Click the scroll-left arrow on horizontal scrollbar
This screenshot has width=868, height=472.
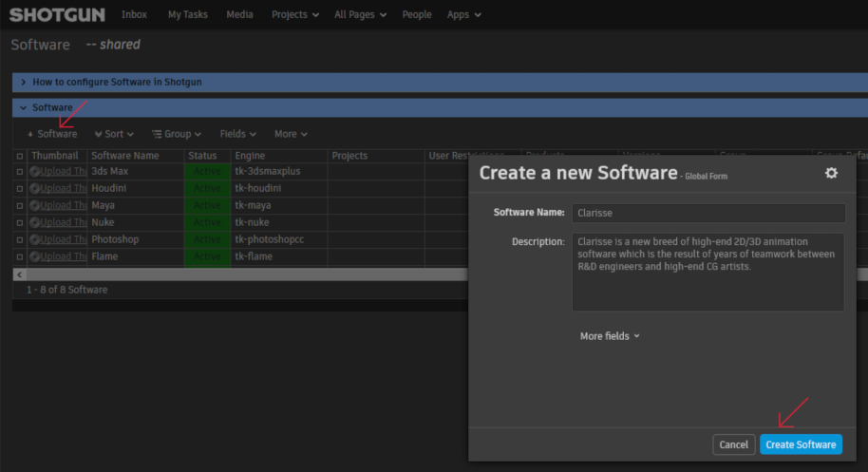pyautogui.click(x=19, y=274)
